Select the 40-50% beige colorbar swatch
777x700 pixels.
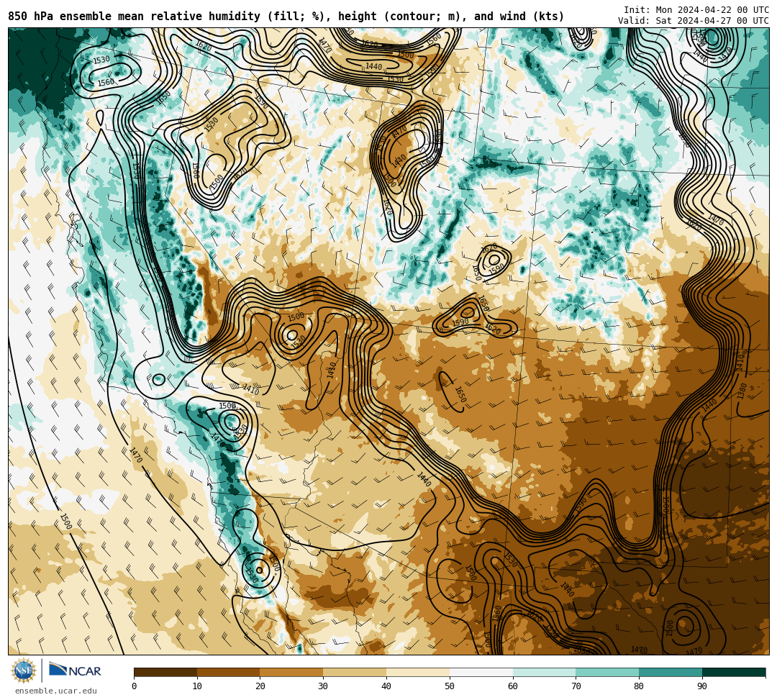click(418, 672)
